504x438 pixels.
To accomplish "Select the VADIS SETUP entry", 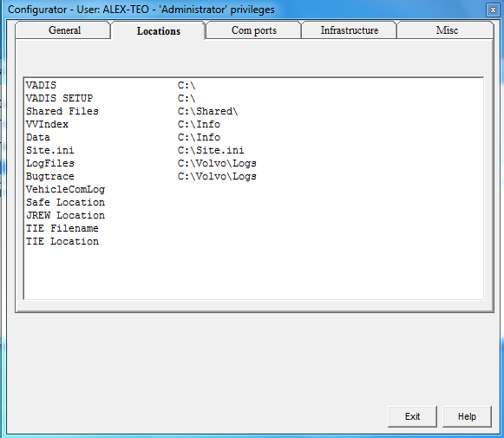I will (253, 98).
